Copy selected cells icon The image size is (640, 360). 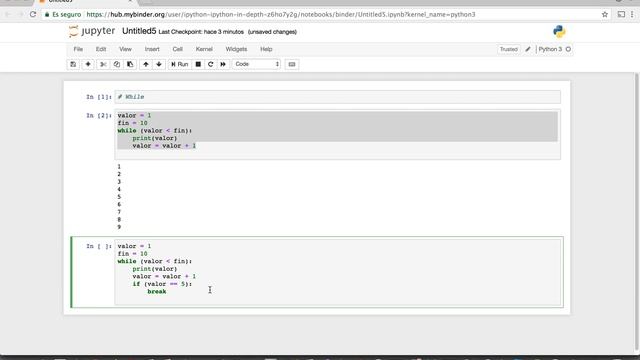[117, 64]
